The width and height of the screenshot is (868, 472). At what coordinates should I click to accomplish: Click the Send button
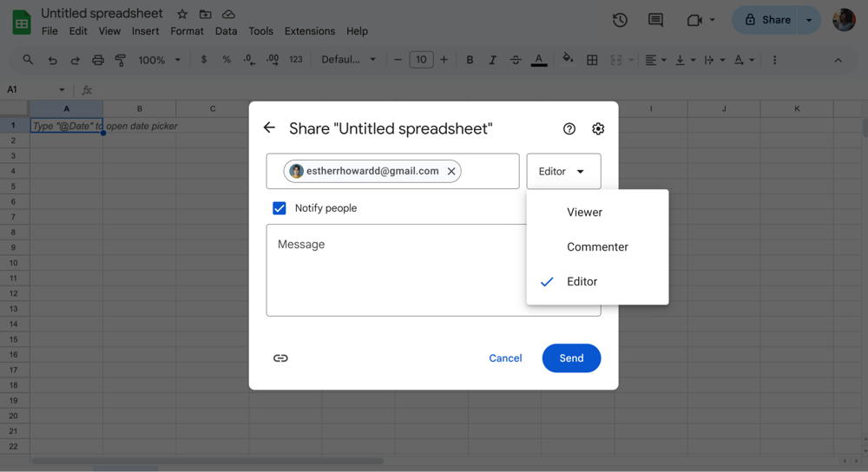(x=571, y=358)
